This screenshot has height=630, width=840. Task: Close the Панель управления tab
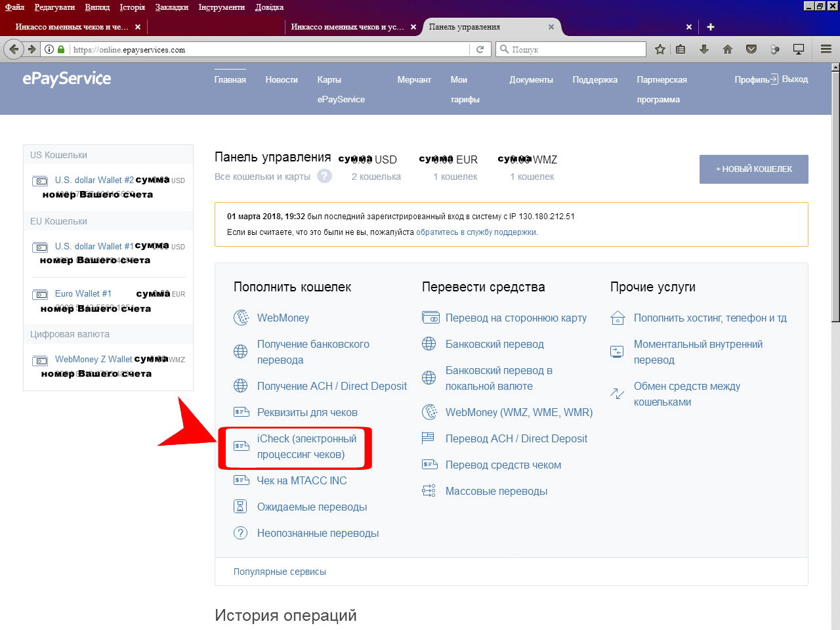(551, 27)
